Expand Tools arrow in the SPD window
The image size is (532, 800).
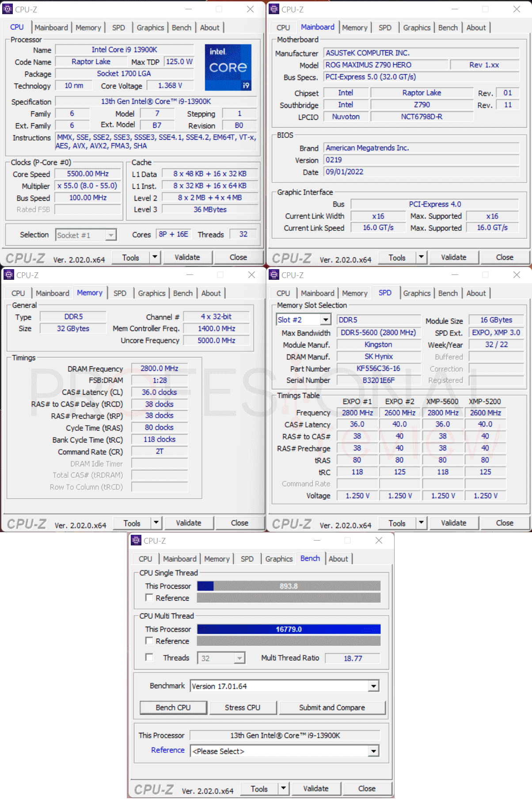pos(421,523)
